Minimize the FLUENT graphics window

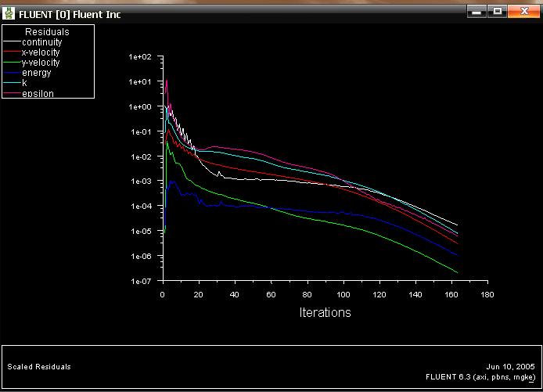476,12
